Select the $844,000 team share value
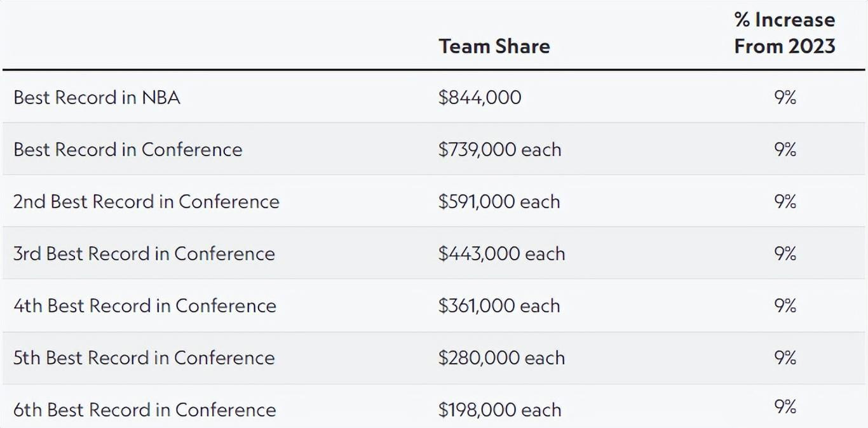 pos(480,97)
